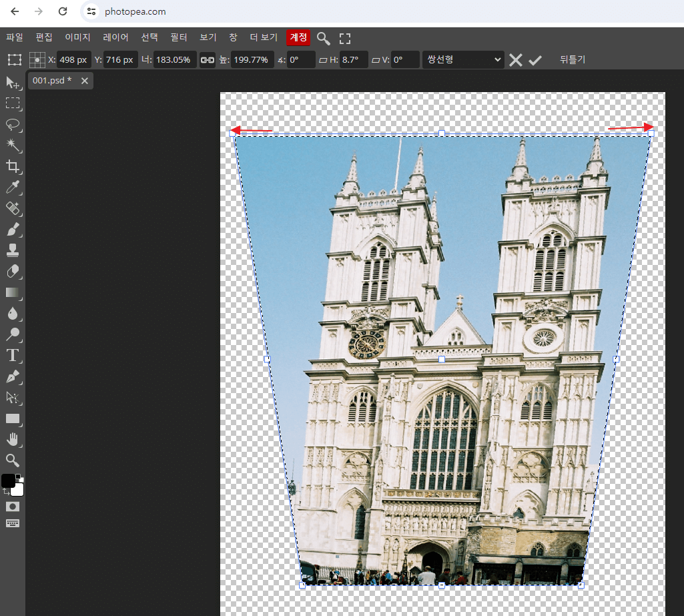Click the browser back arrow
This screenshot has width=684, height=616.
15,11
